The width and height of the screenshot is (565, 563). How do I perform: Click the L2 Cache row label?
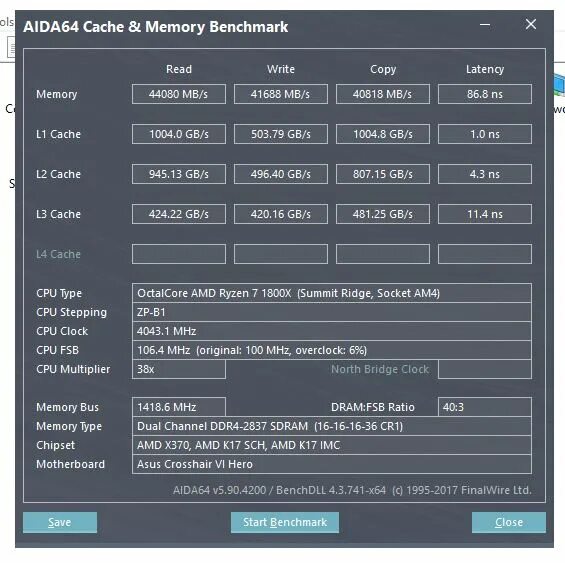58,174
